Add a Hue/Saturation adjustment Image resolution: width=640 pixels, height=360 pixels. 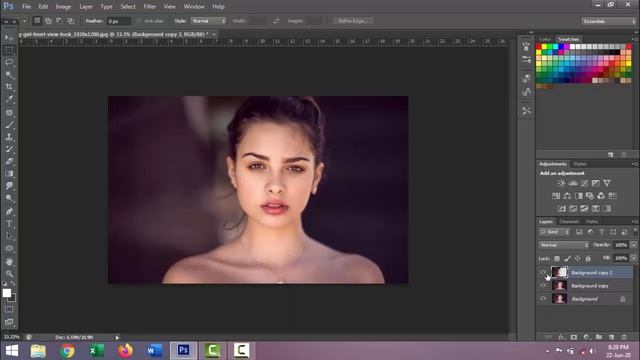tap(556, 196)
